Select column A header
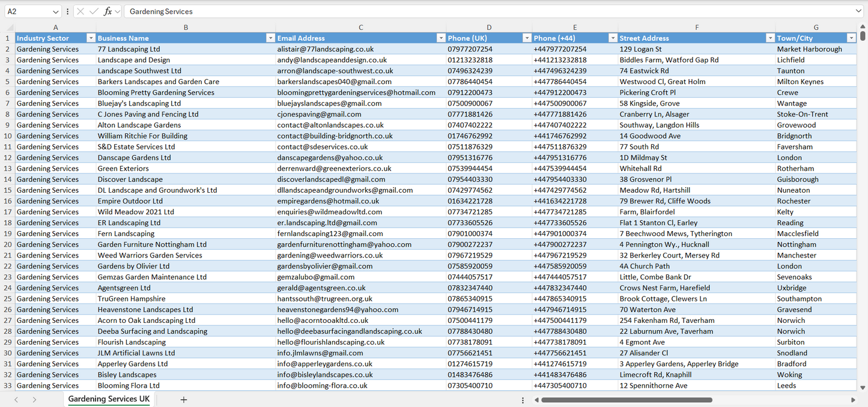 (55, 28)
